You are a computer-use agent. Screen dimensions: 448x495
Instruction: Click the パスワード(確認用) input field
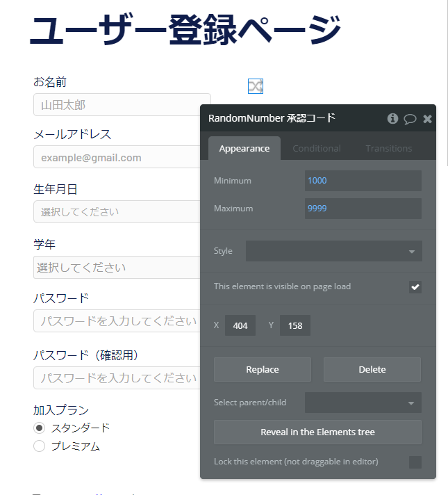coord(117,378)
